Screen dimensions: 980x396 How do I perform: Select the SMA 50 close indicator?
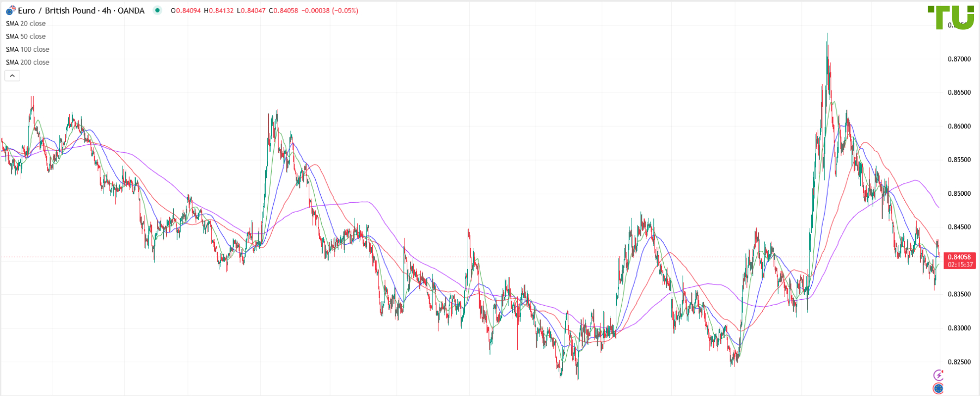(26, 36)
